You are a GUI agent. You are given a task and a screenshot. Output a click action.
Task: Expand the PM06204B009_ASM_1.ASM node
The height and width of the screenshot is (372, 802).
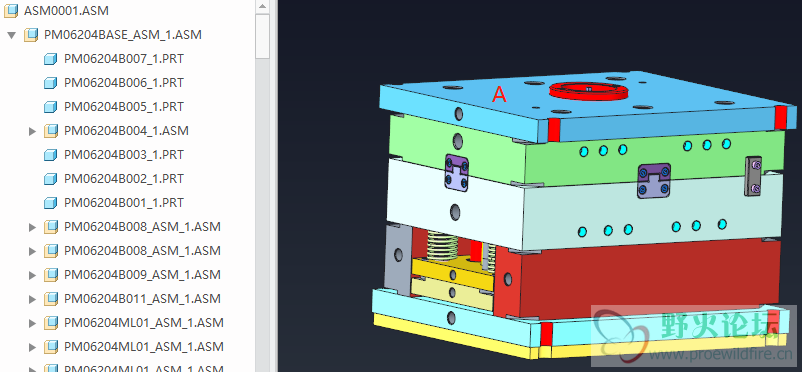33,275
